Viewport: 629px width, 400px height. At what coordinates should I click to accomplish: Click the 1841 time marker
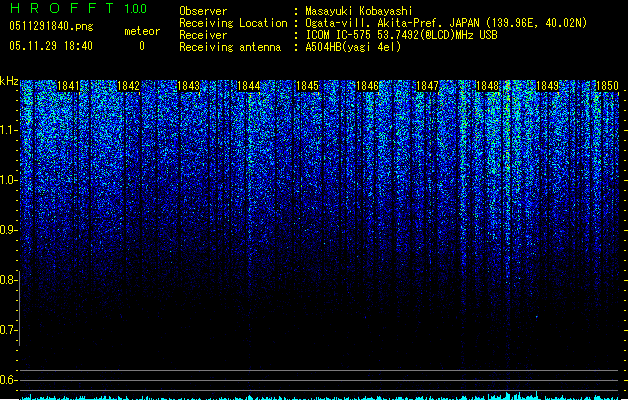coord(68,86)
